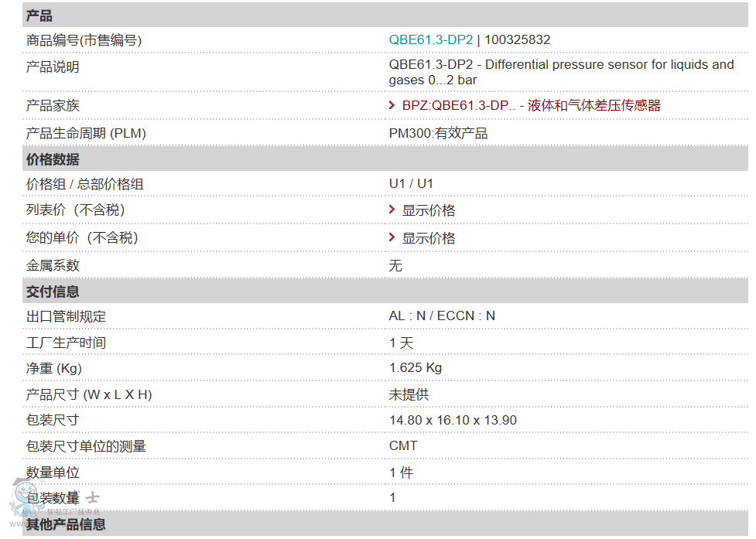
Task: Select the 交付信息 section header
Action: 53,292
